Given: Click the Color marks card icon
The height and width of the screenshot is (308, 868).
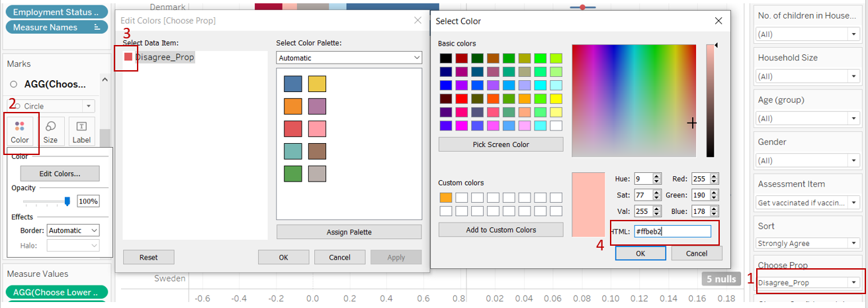Looking at the screenshot, I should pyautogui.click(x=20, y=130).
